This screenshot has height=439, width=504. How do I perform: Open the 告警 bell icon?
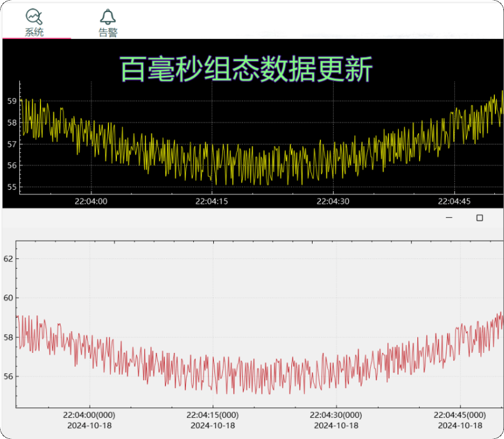click(x=108, y=17)
